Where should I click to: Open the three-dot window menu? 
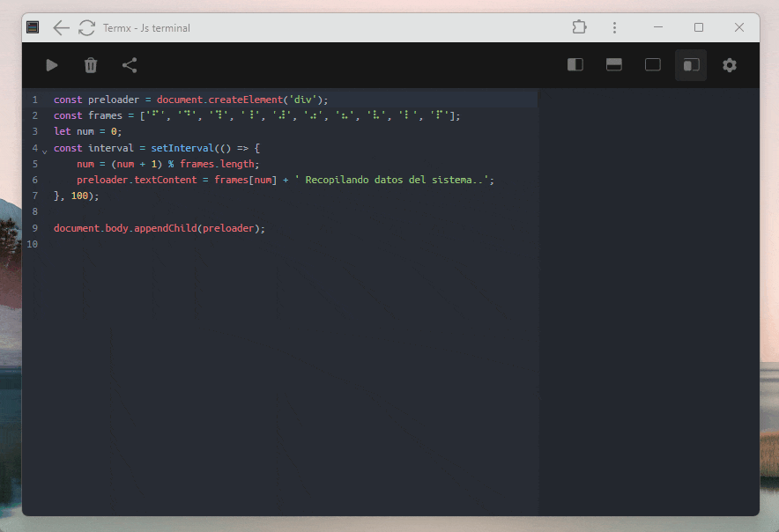(614, 27)
